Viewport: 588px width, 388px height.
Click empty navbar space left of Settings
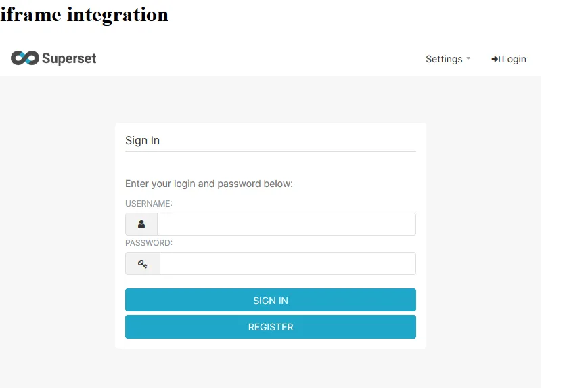pos(271,59)
